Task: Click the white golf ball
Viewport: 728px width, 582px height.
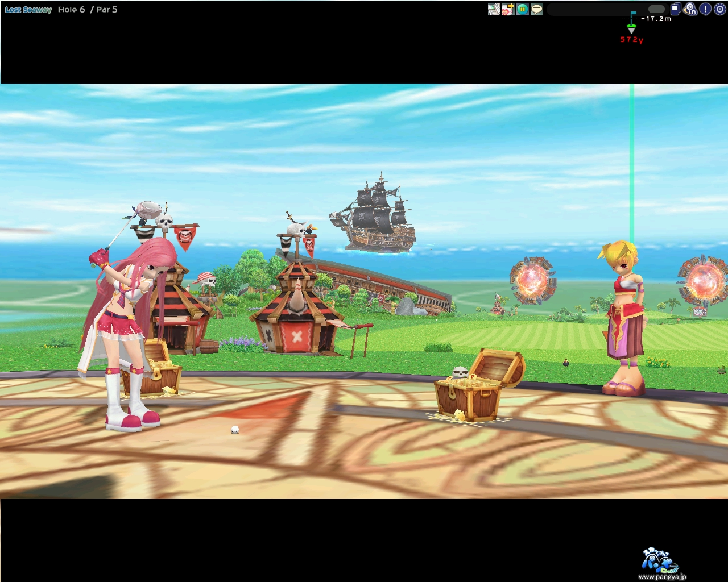Action: click(235, 430)
